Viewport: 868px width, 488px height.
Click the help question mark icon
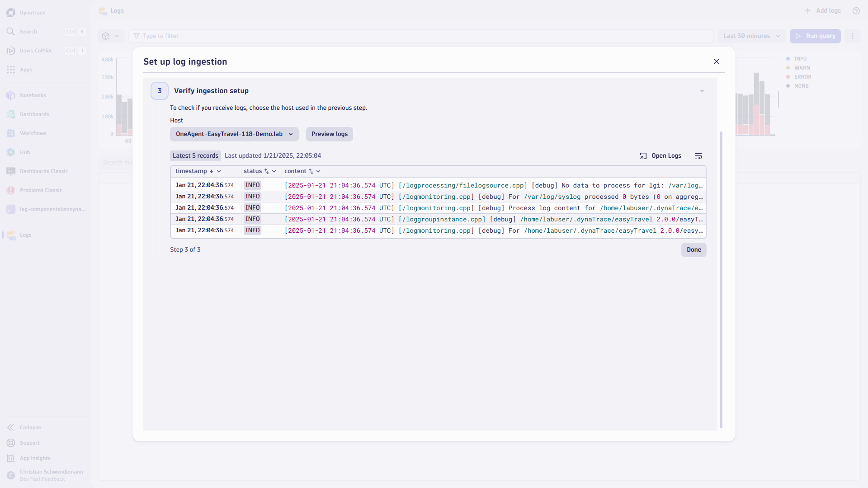[856, 11]
